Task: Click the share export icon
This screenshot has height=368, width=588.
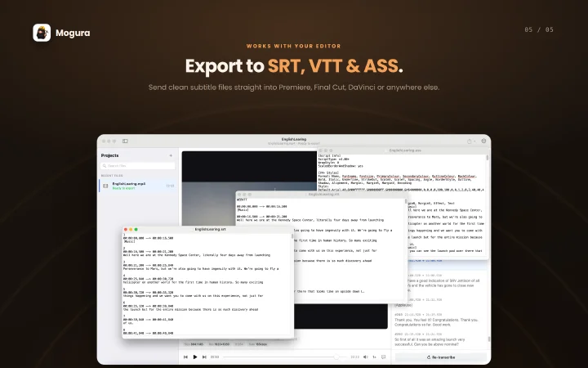Action: [x=469, y=141]
